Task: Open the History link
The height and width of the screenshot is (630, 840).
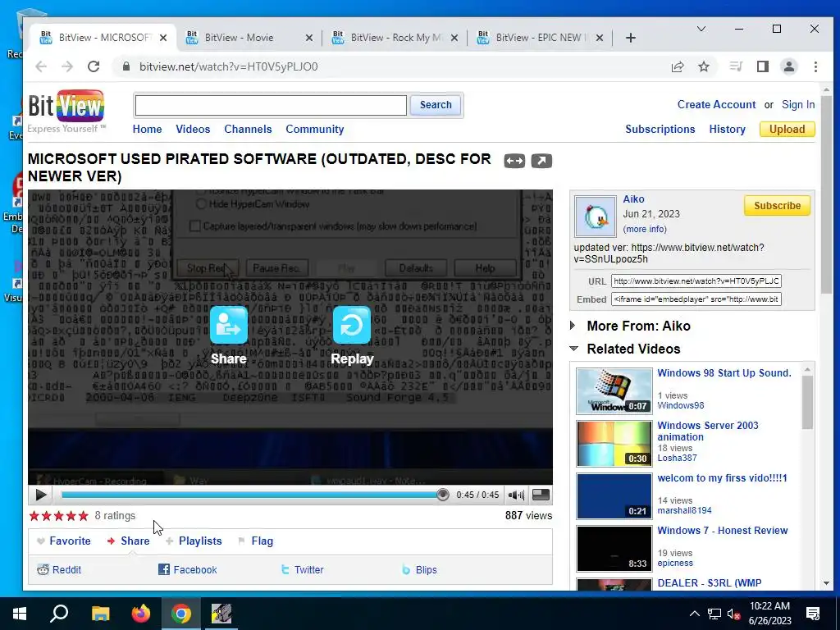Action: [x=727, y=129]
